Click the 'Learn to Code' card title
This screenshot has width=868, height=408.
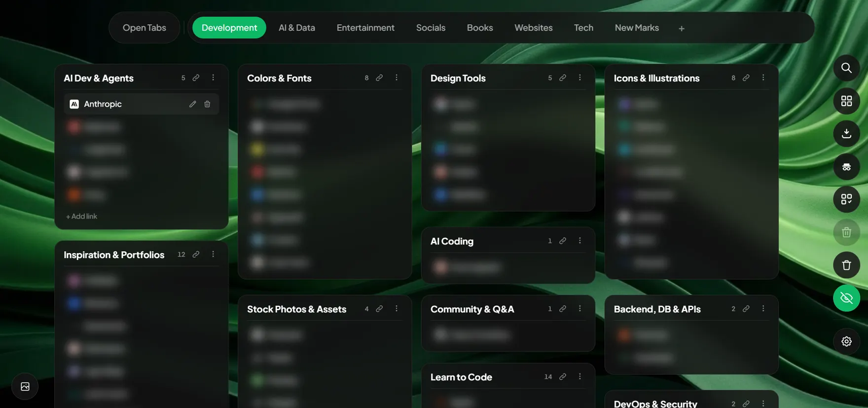(461, 377)
